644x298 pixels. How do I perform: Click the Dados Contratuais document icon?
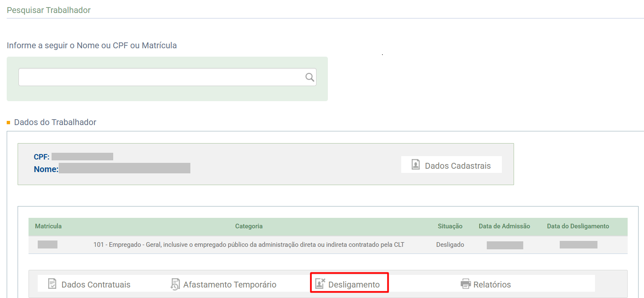coord(52,284)
